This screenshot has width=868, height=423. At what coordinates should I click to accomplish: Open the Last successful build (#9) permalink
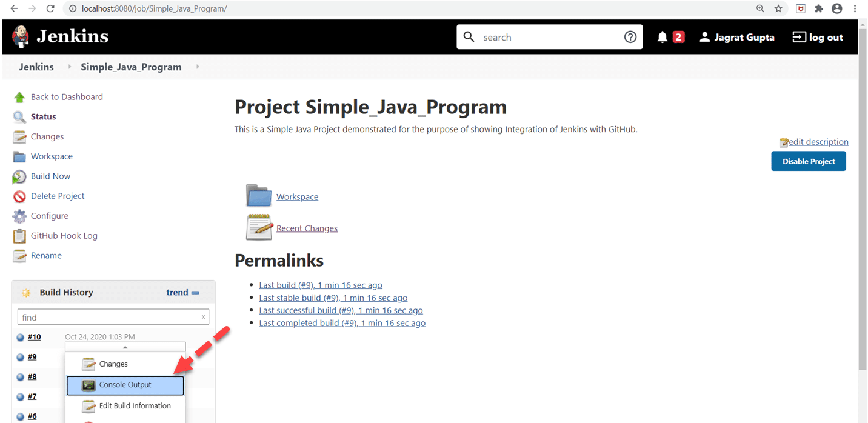pos(341,310)
